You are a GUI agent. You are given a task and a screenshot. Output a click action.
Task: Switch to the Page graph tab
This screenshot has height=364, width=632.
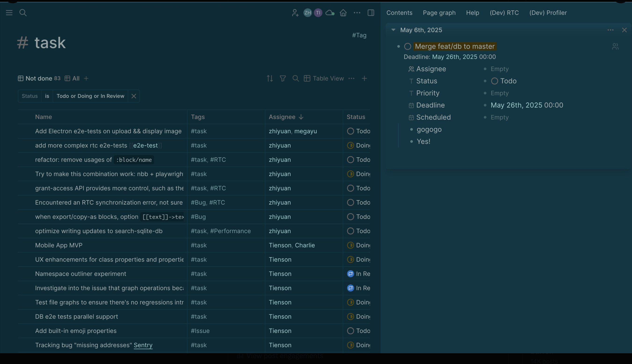pos(439,13)
